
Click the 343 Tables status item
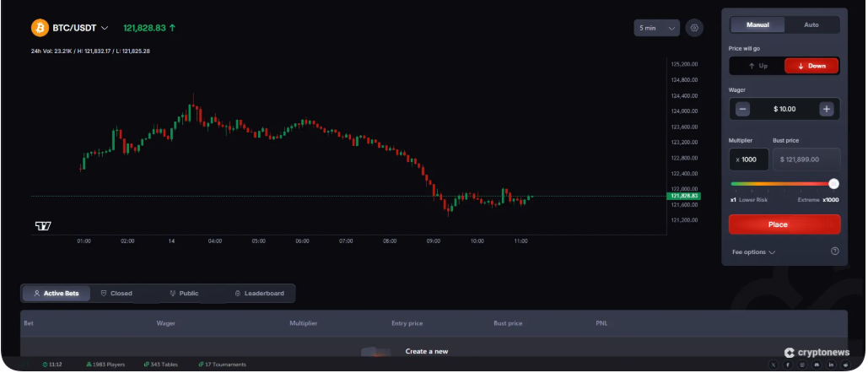pyautogui.click(x=160, y=365)
